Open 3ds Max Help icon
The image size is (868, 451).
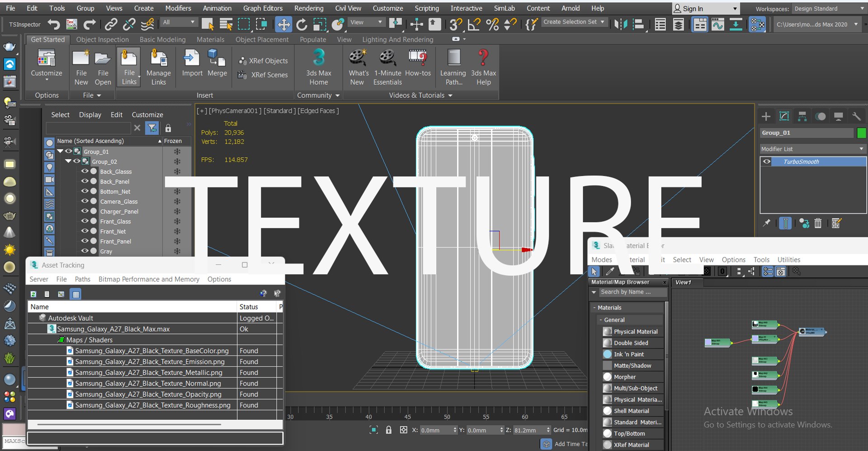point(483,67)
